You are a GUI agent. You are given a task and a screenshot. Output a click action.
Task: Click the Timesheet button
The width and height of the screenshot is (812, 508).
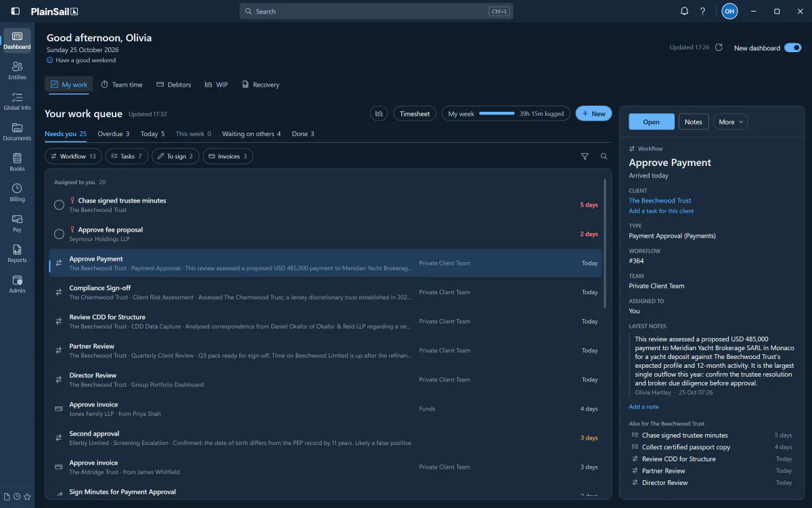[415, 114]
